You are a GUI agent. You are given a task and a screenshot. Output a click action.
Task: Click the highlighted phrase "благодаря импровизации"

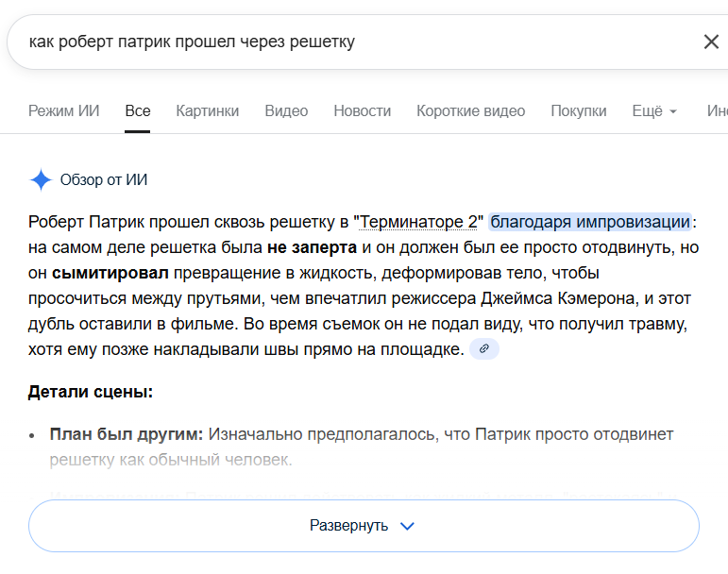click(x=590, y=223)
